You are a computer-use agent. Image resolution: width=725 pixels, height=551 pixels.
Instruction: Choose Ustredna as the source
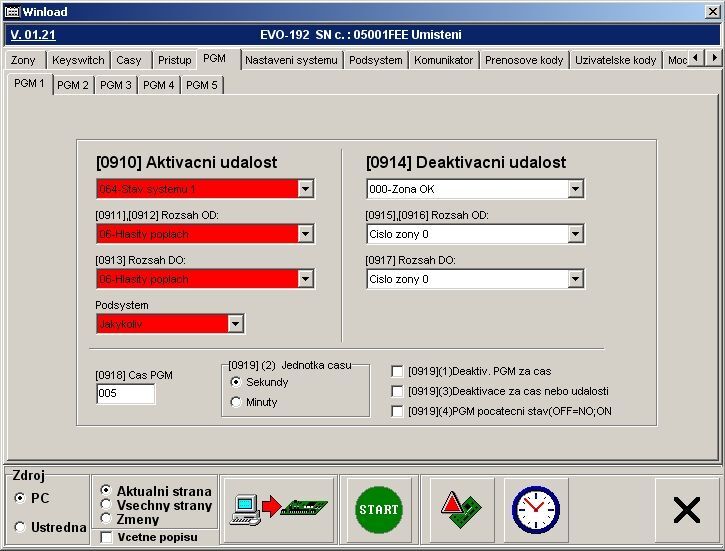pos(20,527)
